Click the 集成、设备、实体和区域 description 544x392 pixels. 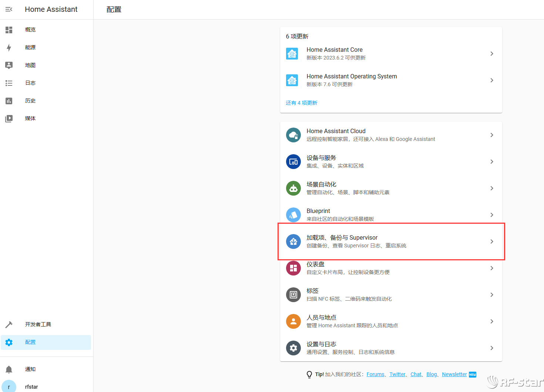pos(335,166)
